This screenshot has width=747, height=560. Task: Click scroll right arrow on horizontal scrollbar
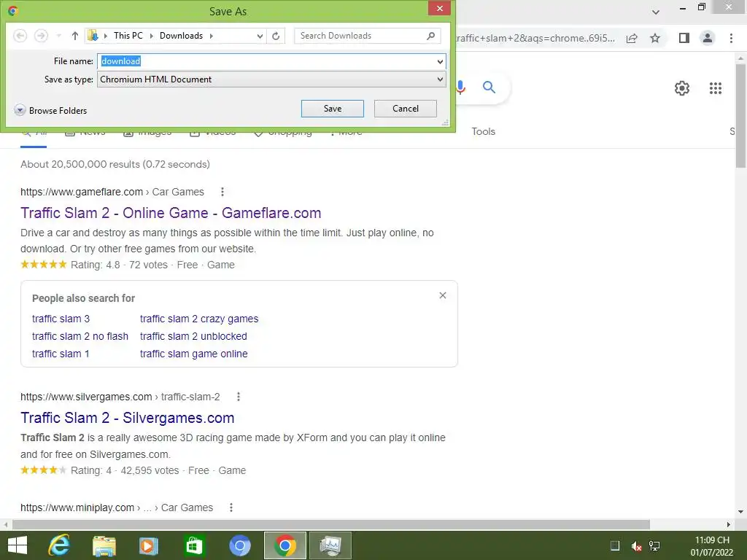tap(729, 524)
